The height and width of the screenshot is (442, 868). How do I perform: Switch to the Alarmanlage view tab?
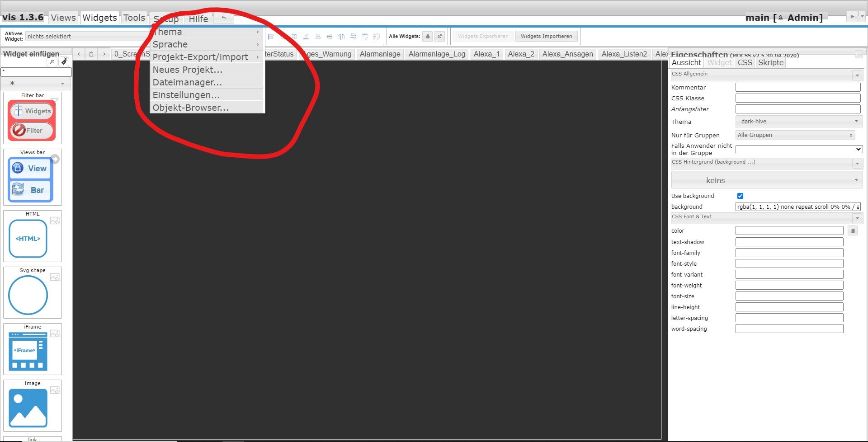click(380, 54)
